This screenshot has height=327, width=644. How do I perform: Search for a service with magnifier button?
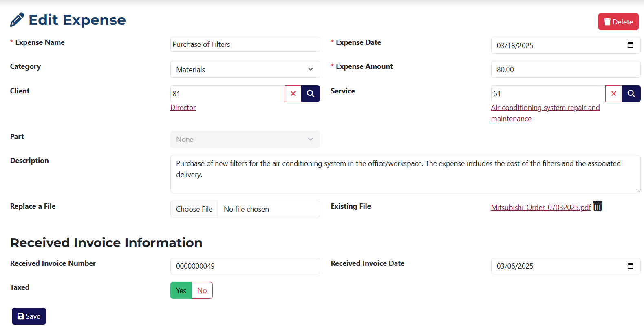click(x=631, y=94)
